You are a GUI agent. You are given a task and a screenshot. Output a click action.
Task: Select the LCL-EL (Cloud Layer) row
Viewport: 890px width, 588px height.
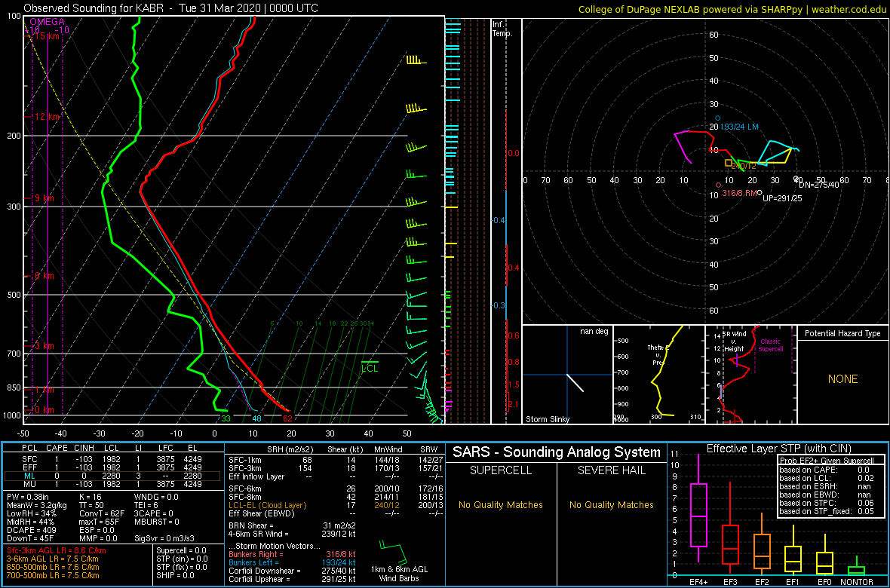tap(335, 504)
